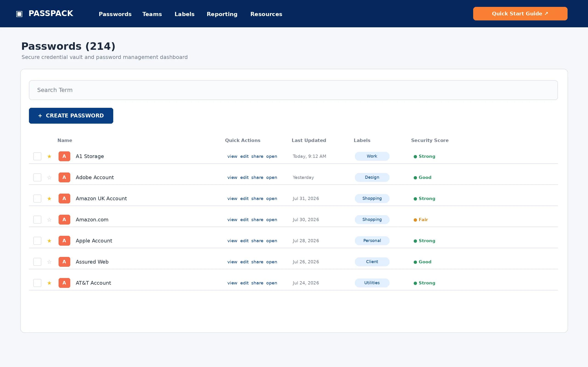Click the Apple Account letter avatar icon
The width and height of the screenshot is (588, 367).
click(64, 241)
